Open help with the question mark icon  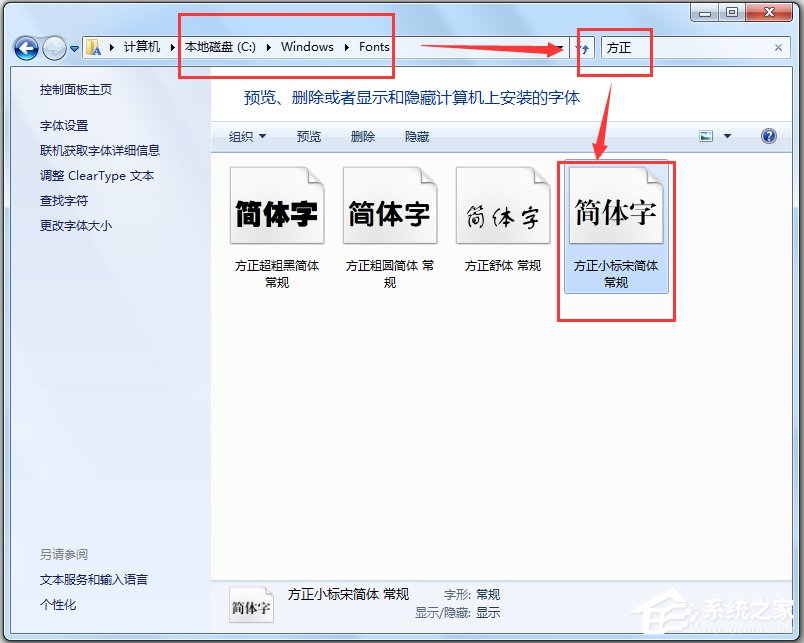(x=769, y=136)
